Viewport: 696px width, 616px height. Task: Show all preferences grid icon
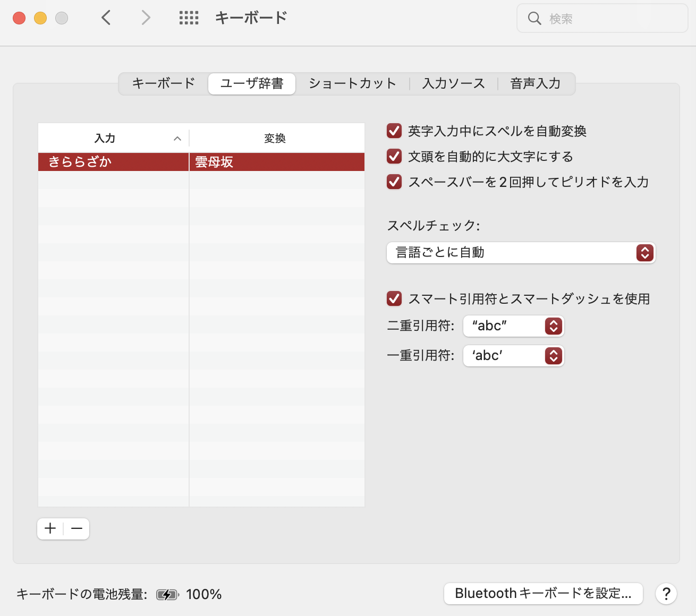coord(189,18)
